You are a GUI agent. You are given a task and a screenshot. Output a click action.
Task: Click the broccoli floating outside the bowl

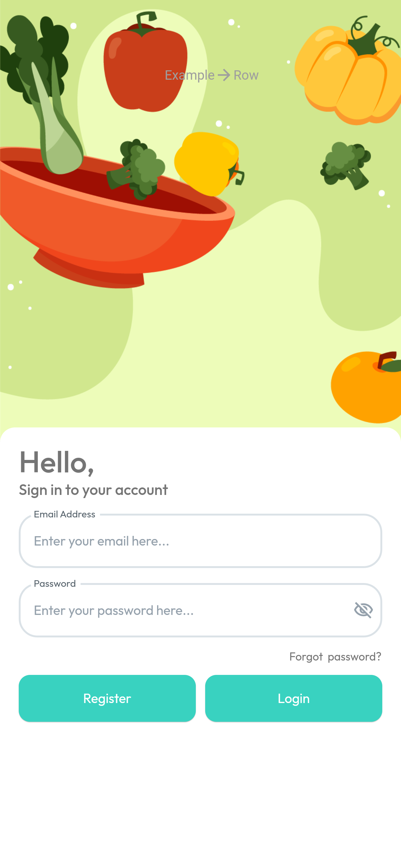[345, 166]
